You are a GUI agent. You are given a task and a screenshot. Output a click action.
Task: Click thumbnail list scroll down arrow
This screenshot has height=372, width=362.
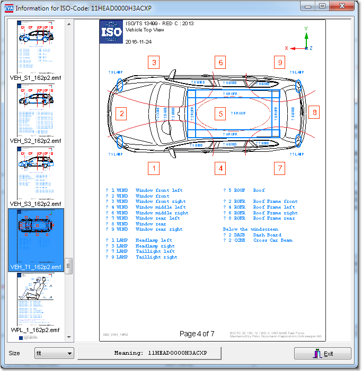[69, 337]
